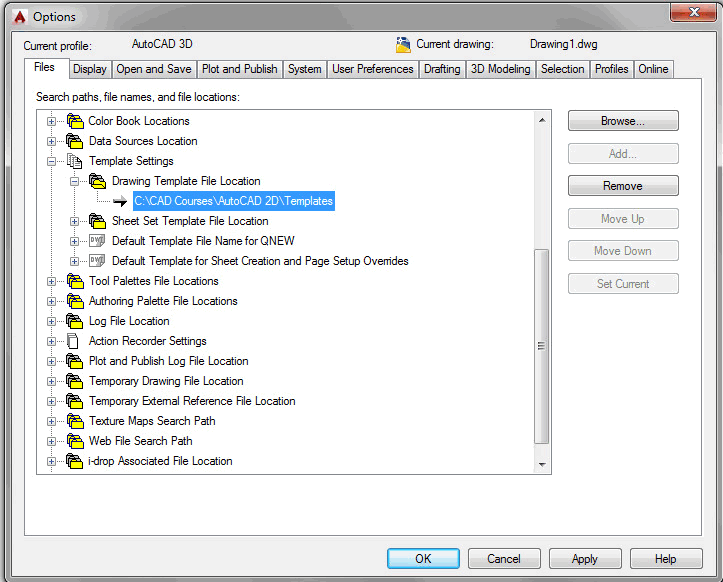Collapse the Template Settings tree node

[52, 161]
